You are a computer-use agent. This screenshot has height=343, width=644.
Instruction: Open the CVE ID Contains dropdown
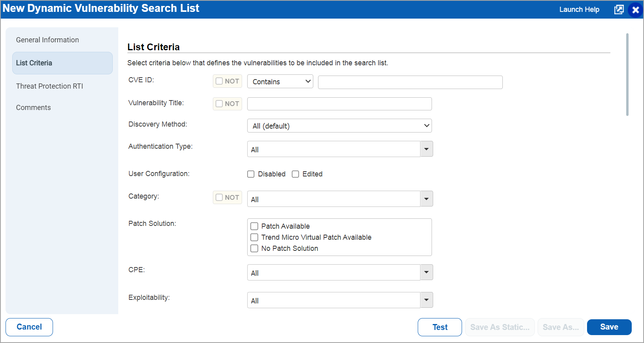(280, 81)
